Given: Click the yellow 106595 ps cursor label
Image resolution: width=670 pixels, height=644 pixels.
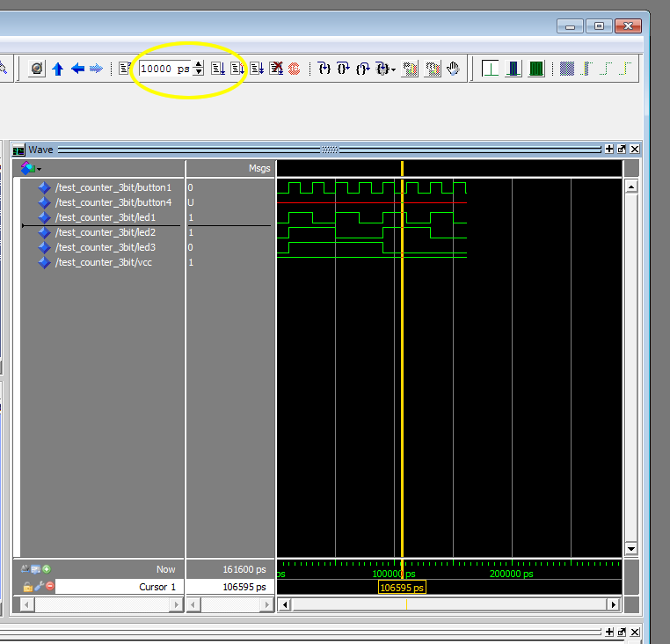Looking at the screenshot, I should click(x=402, y=588).
